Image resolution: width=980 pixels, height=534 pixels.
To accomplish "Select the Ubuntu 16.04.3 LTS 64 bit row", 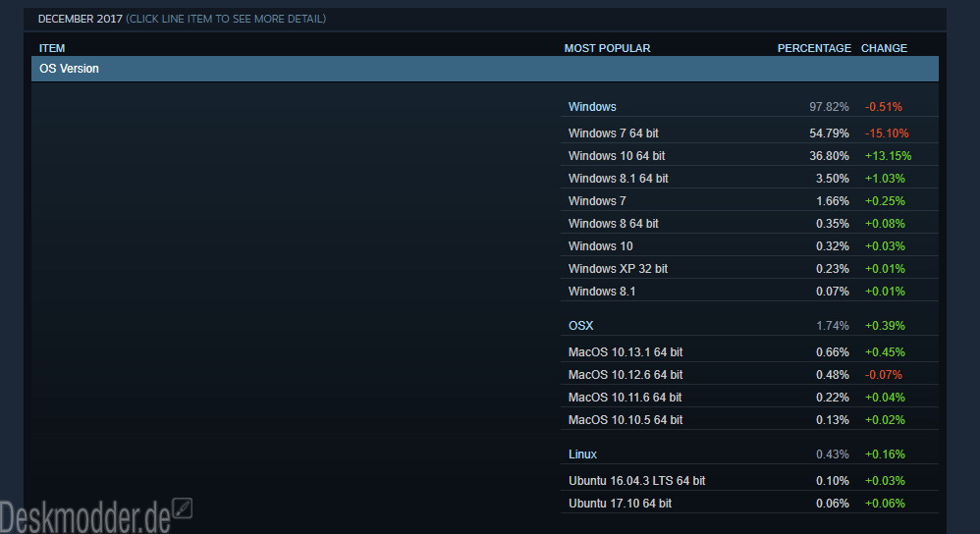I will point(749,480).
